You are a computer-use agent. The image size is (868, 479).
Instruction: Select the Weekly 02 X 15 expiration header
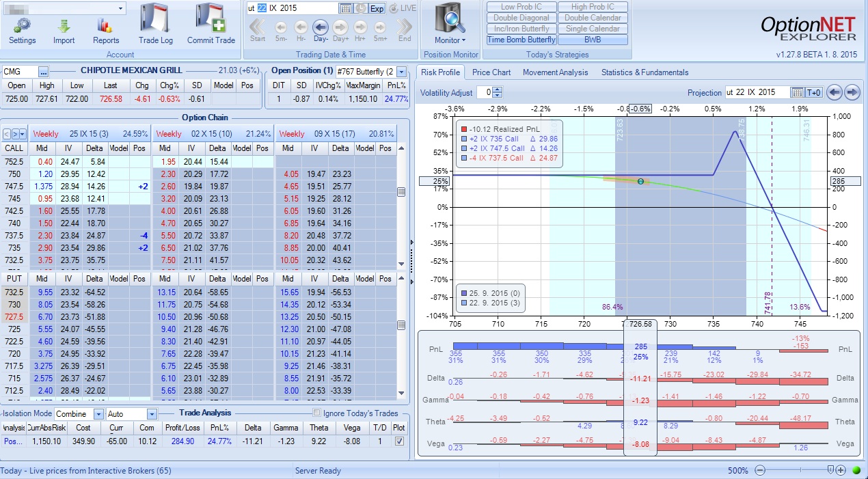tap(213, 134)
